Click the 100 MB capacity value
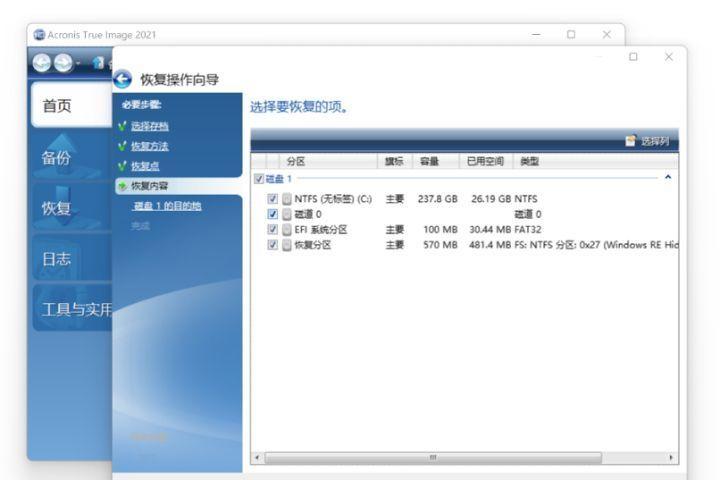 pyautogui.click(x=440, y=229)
